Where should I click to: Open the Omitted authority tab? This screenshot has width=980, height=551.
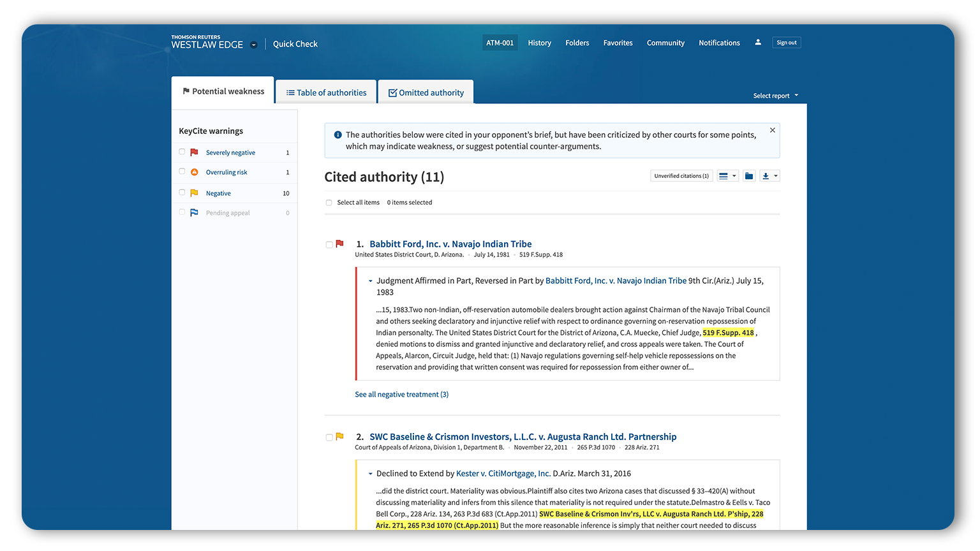[x=426, y=92]
